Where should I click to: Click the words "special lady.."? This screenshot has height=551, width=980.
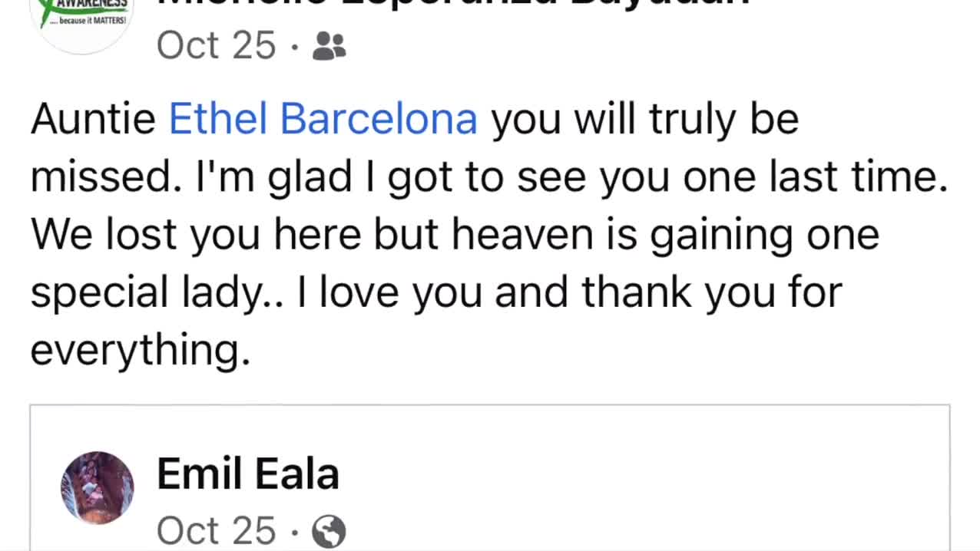point(157,292)
